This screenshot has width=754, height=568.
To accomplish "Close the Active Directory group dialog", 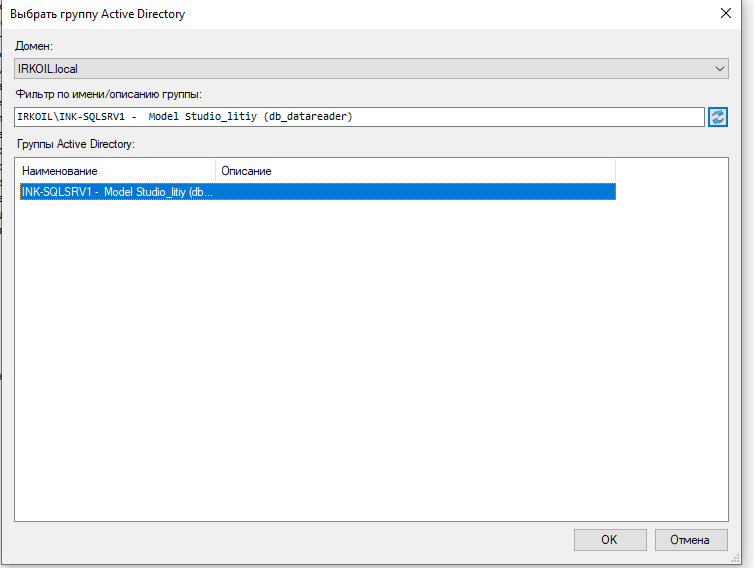I will point(726,13).
